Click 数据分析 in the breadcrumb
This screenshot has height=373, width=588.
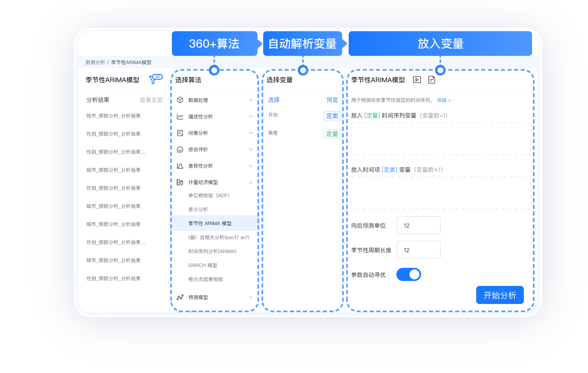[95, 62]
